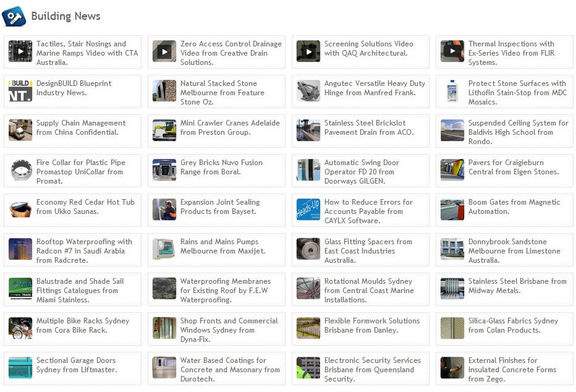Click the Grey Bricks Nuvo Fusion thumbnail
Viewport: 576px width, 392px height.
coord(164,170)
